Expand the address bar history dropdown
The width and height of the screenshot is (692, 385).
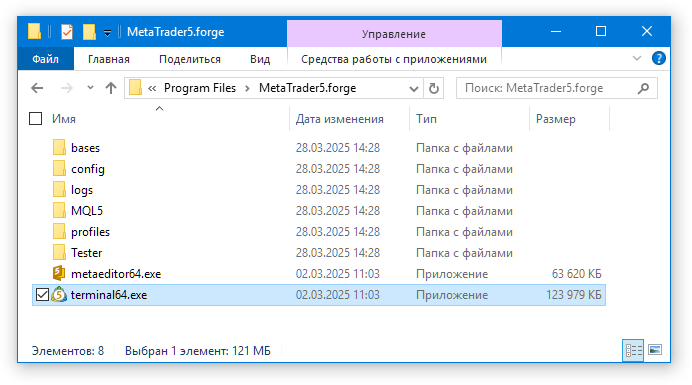pyautogui.click(x=414, y=89)
